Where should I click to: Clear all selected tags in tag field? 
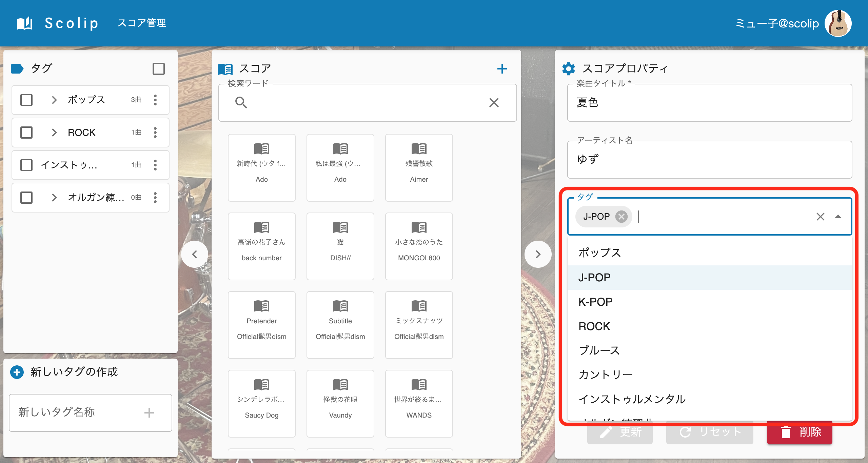pos(820,216)
